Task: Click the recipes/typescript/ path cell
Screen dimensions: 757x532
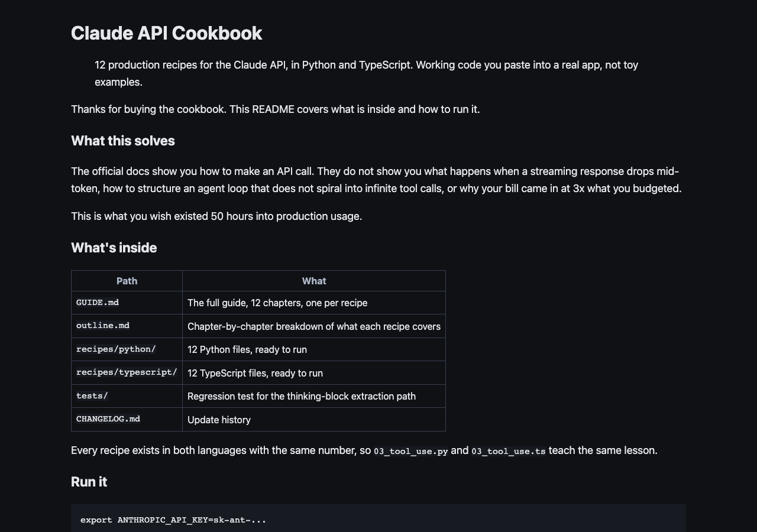Action: (x=127, y=372)
